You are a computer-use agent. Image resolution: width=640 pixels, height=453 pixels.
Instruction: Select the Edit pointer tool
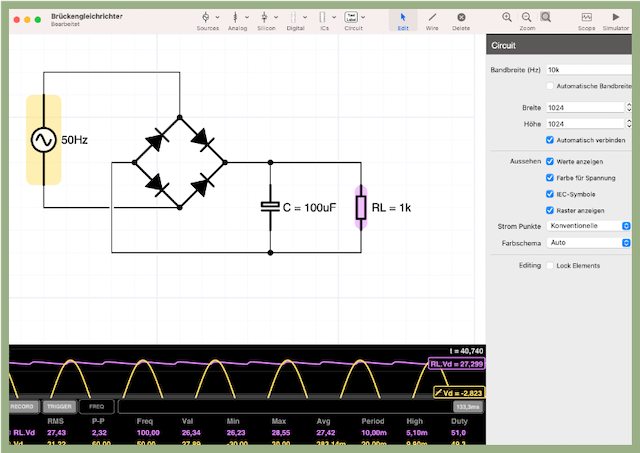pyautogui.click(x=403, y=18)
